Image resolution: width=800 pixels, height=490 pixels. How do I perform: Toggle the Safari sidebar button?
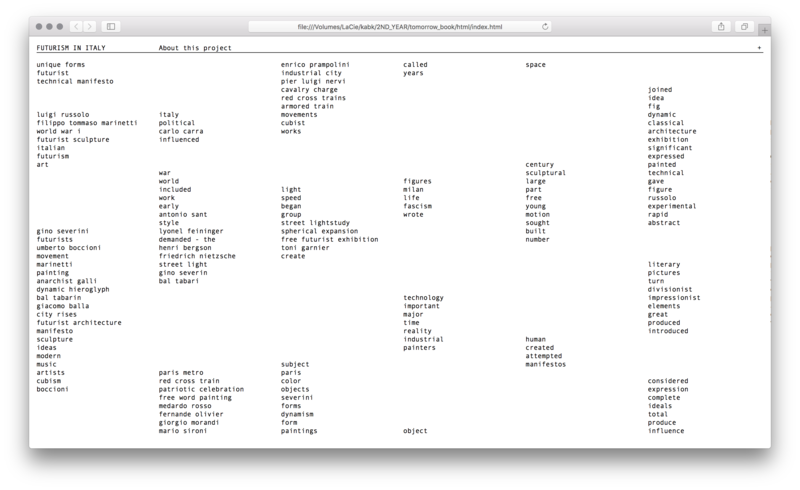(111, 27)
